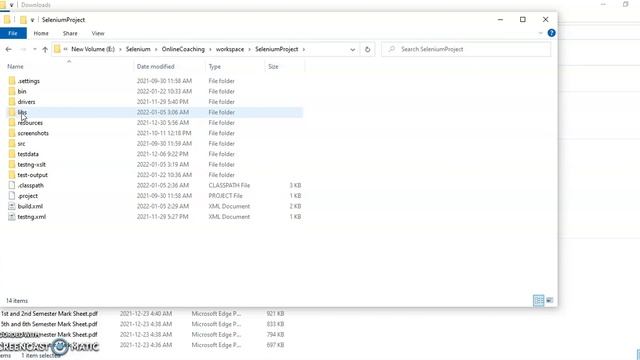Click the 'screenshots' folder name

[x=33, y=133]
